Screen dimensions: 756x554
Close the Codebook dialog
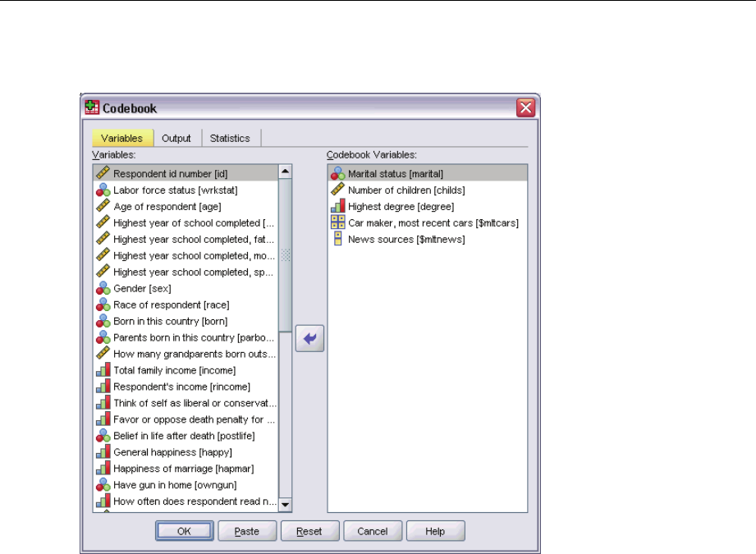[525, 108]
